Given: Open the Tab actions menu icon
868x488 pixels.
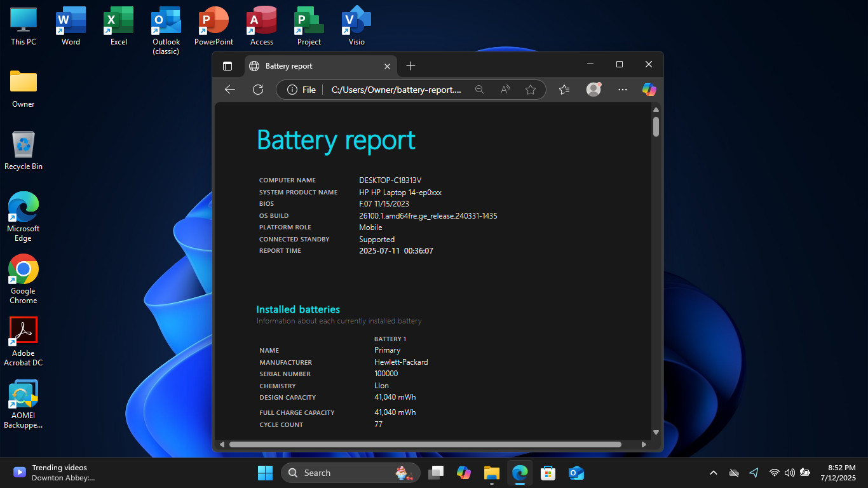Looking at the screenshot, I should tap(227, 65).
